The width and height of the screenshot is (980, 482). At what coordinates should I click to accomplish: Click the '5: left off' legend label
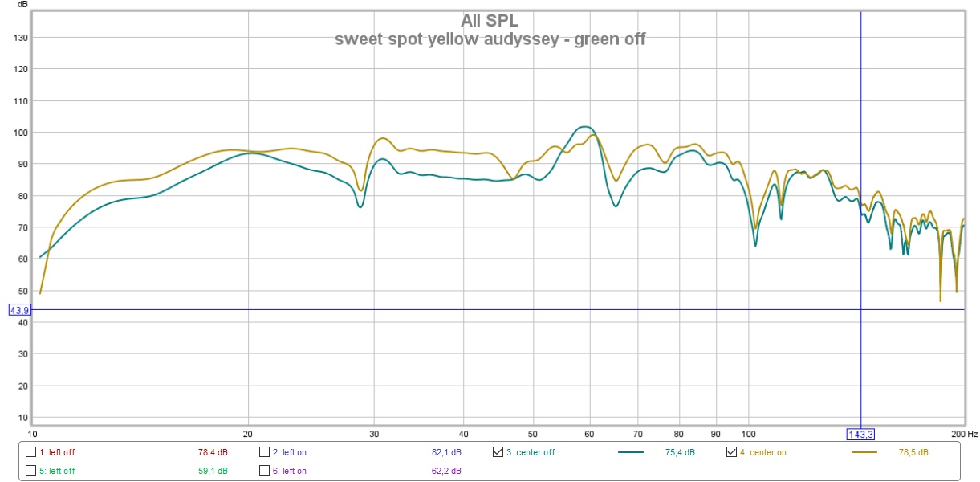[x=57, y=471]
